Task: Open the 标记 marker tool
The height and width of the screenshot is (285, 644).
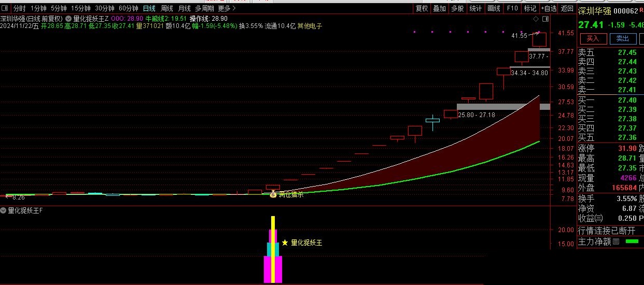Action: tap(530, 8)
